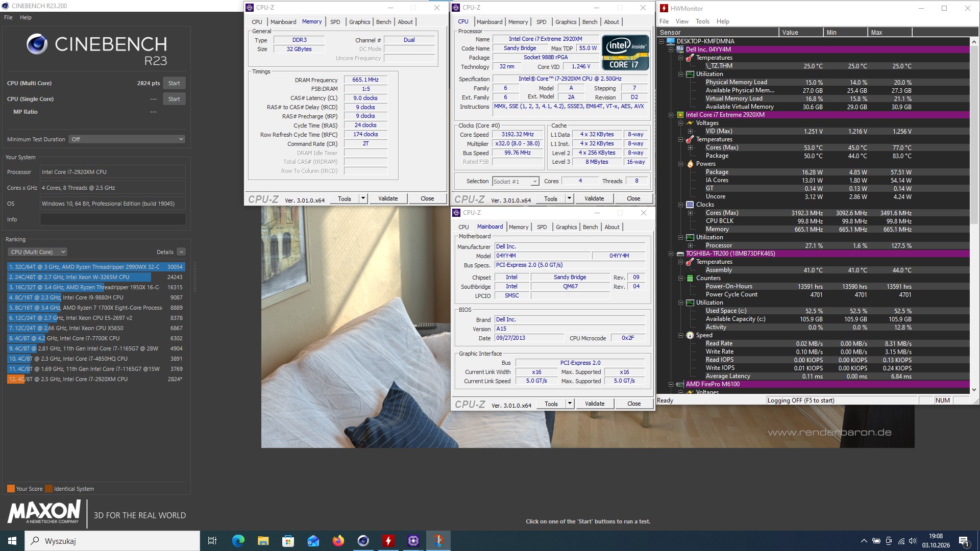This screenshot has height=551, width=980.
Task: Launch Microsoft Edge from the taskbar
Action: point(238,541)
